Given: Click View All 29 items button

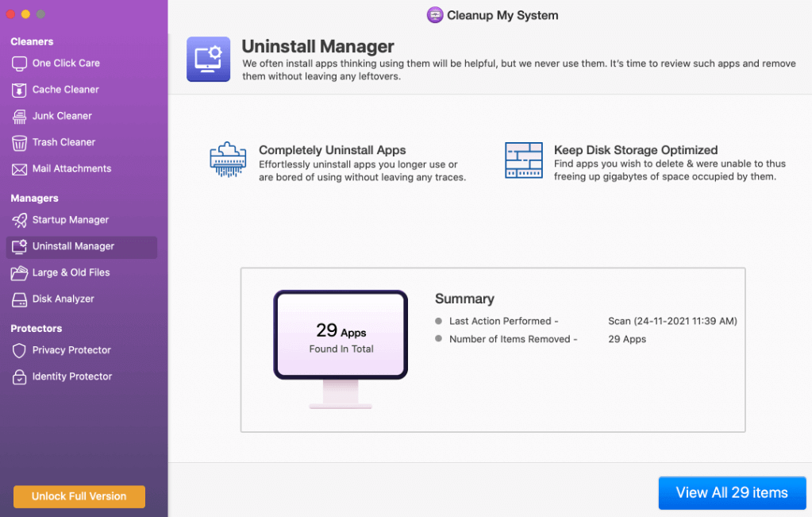Looking at the screenshot, I should pyautogui.click(x=732, y=492).
